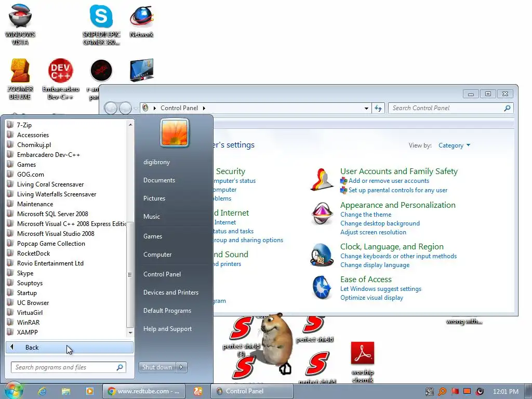Open Windows Media Player from the taskbar

point(89,391)
